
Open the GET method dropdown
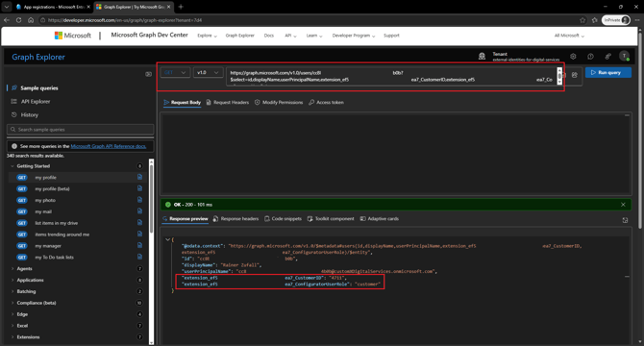point(175,73)
